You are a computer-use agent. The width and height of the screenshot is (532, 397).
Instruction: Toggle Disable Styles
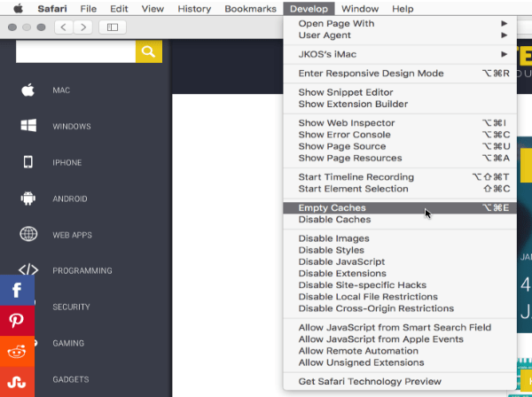[x=400, y=250]
